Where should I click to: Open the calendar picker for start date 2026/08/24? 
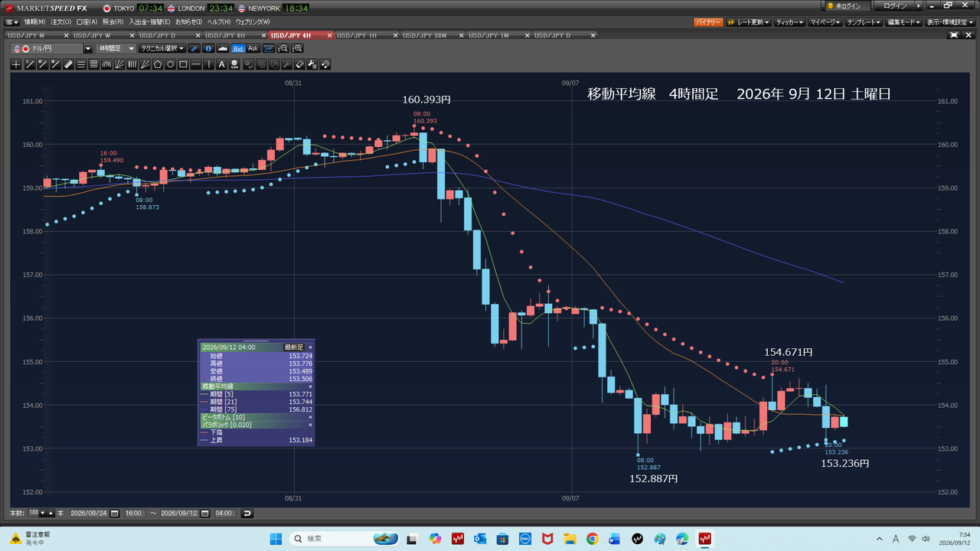pos(114,513)
